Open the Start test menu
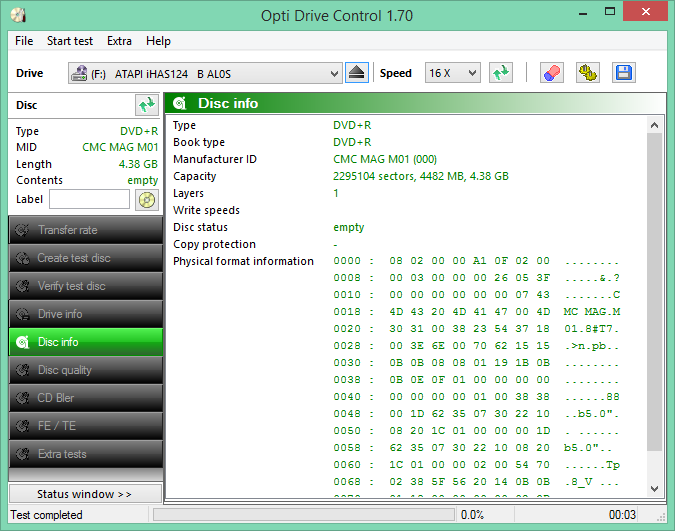Image resolution: width=675 pixels, height=531 pixels. click(x=70, y=41)
